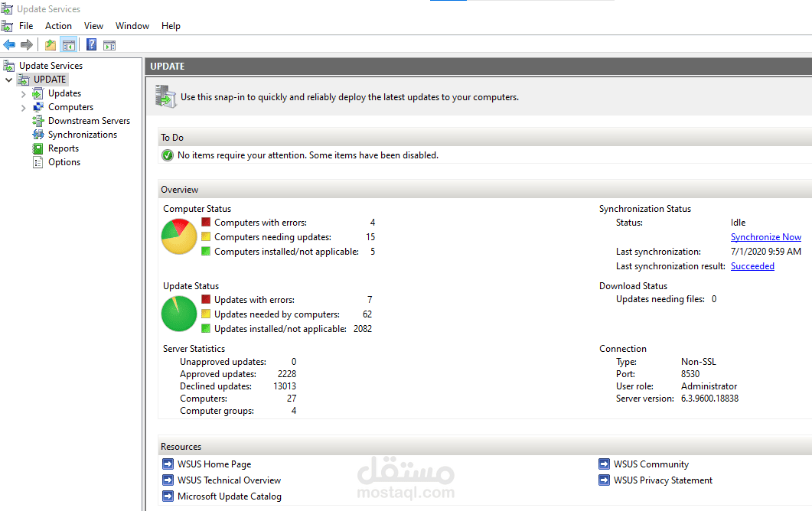
Task: Click arrow icon beside Microsoft Update Catalog
Action: tap(168, 496)
